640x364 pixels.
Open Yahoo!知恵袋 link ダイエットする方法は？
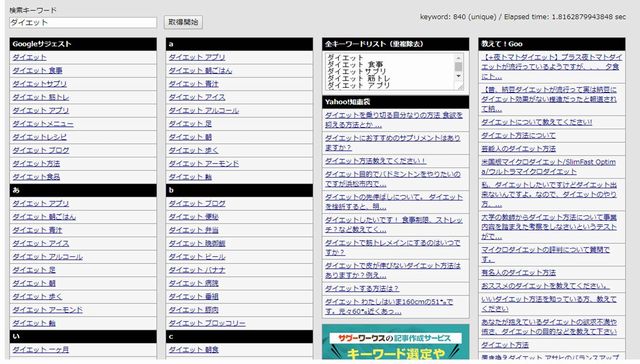[x=362, y=289]
